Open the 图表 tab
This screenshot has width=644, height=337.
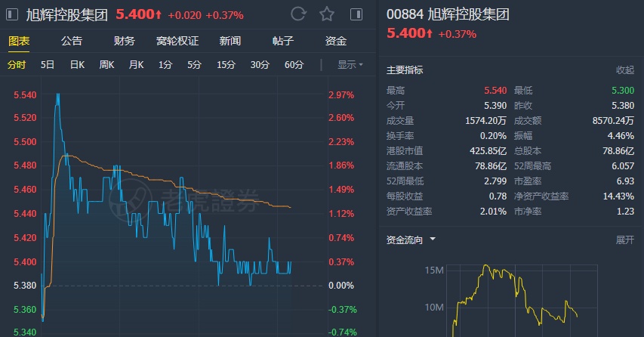pyautogui.click(x=19, y=41)
